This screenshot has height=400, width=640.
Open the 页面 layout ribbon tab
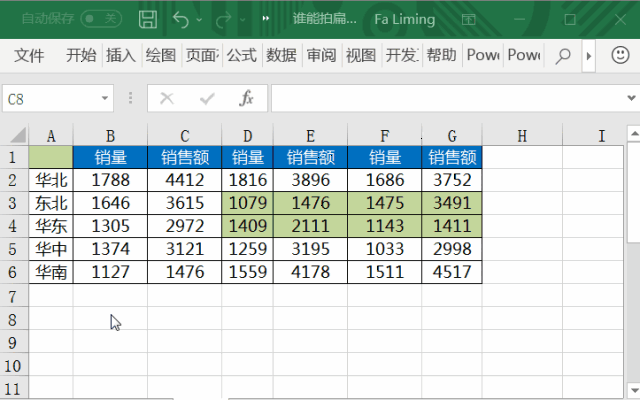click(202, 55)
